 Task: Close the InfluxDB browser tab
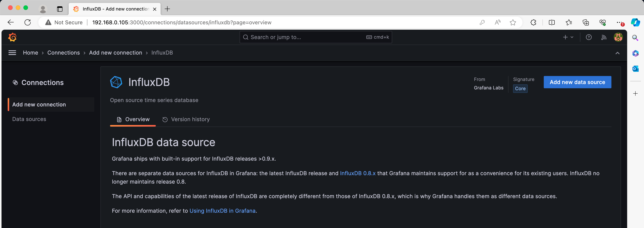point(155,9)
